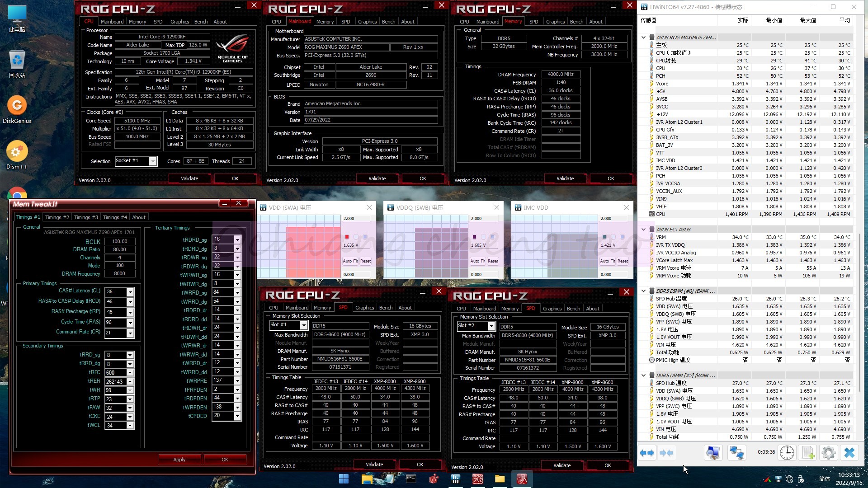
Task: Switch to Timings #3 tab in Mem TweakIt
Action: (86, 217)
